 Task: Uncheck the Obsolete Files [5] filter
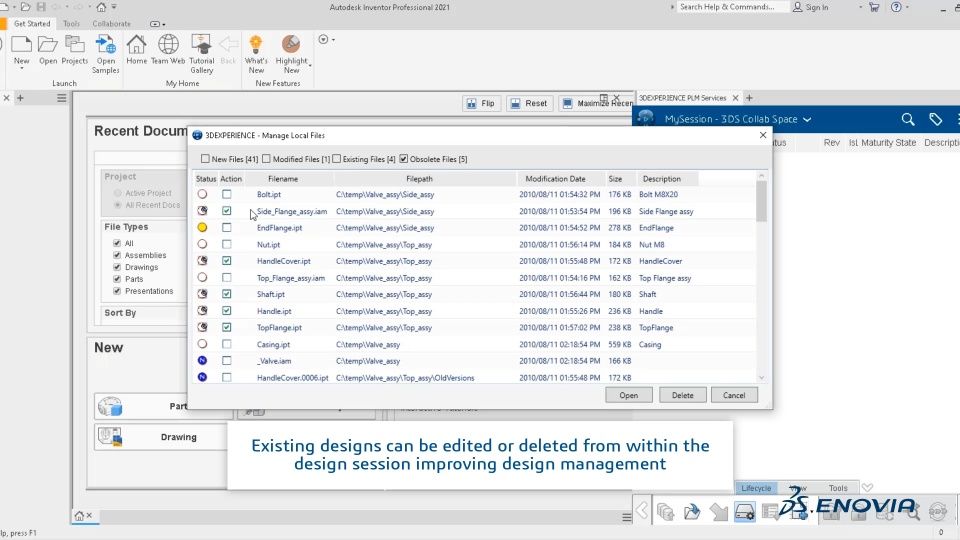(x=403, y=159)
